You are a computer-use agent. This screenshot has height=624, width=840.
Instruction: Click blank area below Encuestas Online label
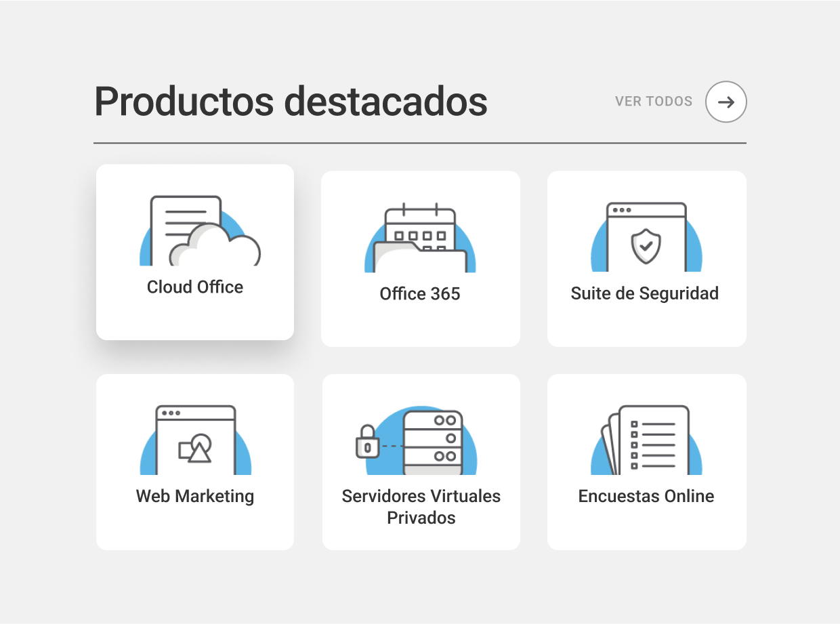pos(646,528)
